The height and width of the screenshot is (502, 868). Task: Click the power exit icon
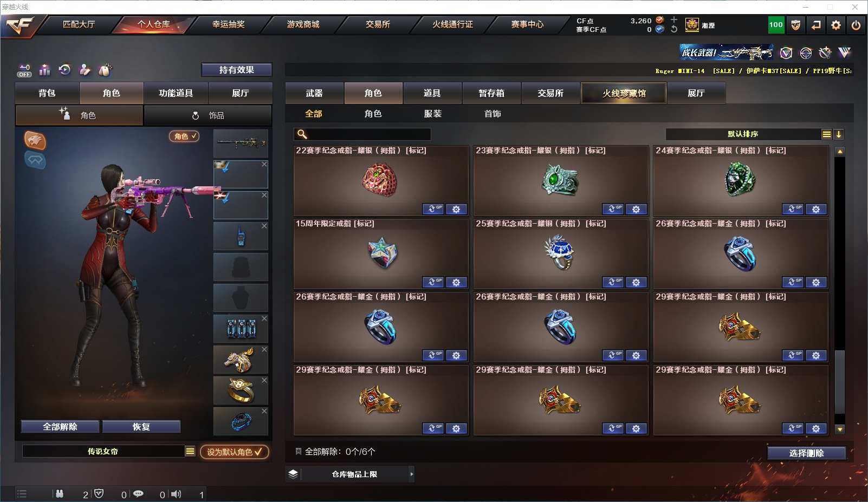(x=856, y=25)
